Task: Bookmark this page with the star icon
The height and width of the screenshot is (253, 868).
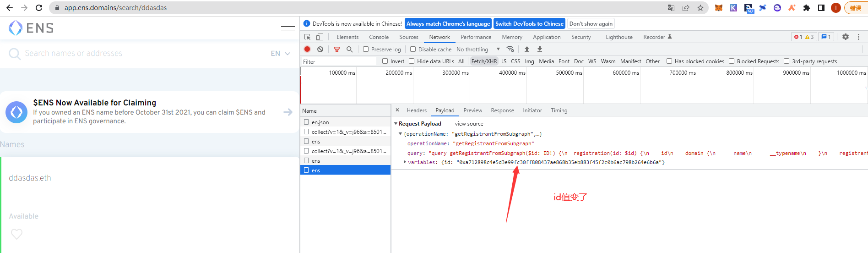Action: pos(700,8)
